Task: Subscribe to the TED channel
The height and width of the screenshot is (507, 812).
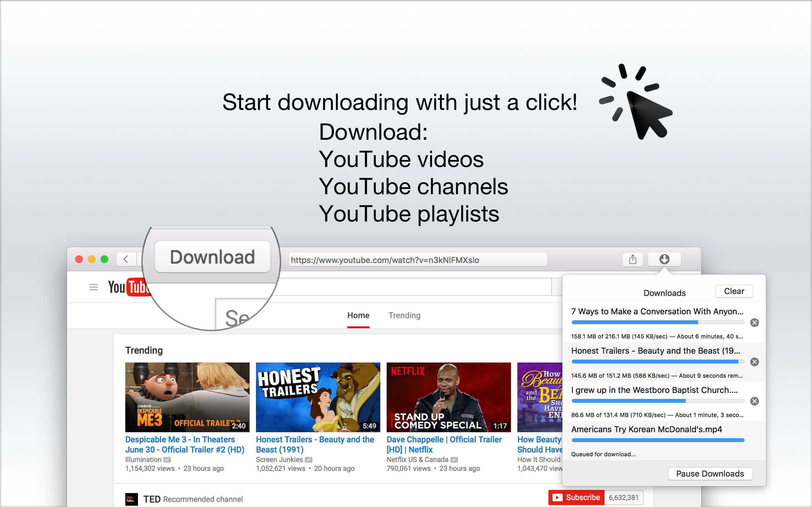Action: pos(576,497)
